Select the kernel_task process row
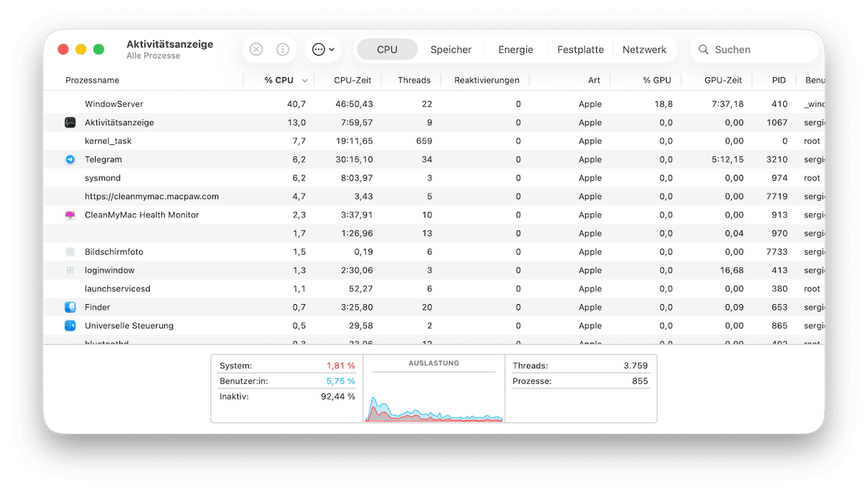 pos(434,141)
